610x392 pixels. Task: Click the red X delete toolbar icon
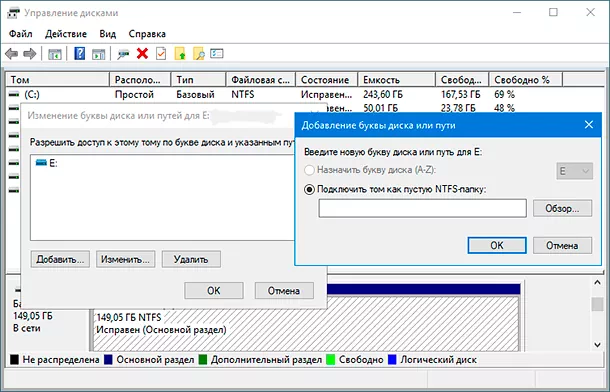(x=142, y=54)
